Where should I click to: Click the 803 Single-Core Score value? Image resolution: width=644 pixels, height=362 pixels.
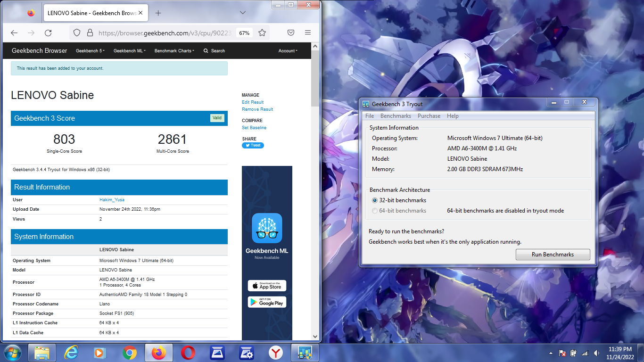click(64, 139)
